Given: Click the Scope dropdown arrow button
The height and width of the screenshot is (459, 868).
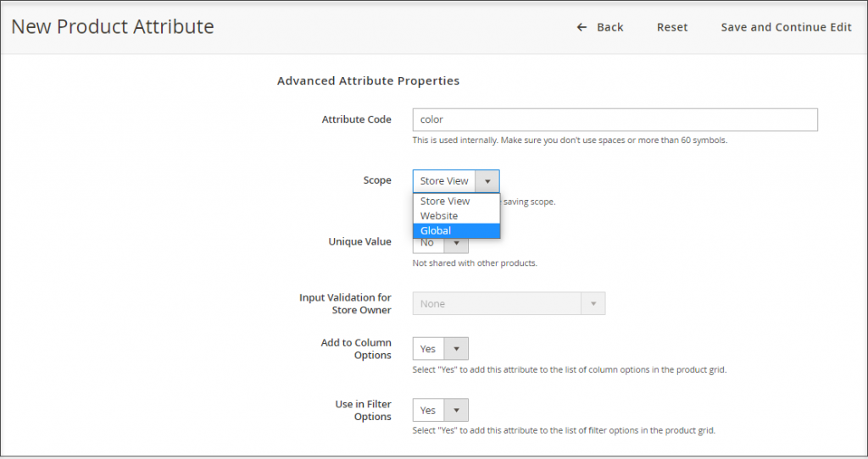Looking at the screenshot, I should click(x=487, y=181).
